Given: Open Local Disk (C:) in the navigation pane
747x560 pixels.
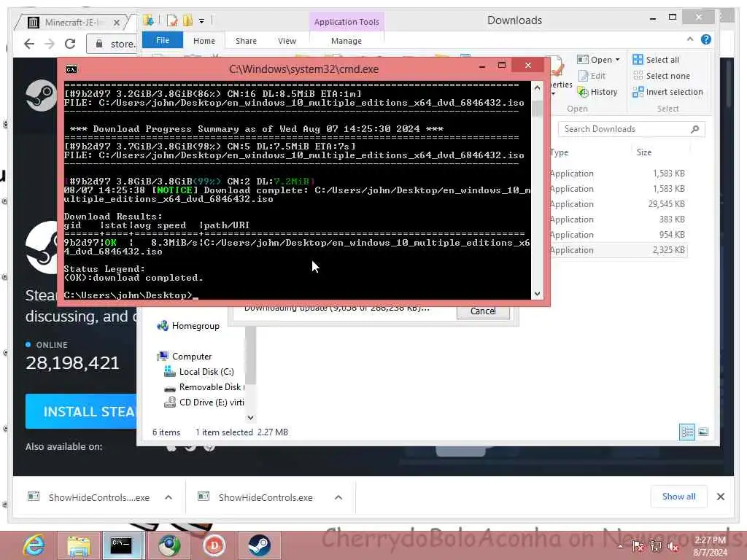Looking at the screenshot, I should tap(199, 371).
